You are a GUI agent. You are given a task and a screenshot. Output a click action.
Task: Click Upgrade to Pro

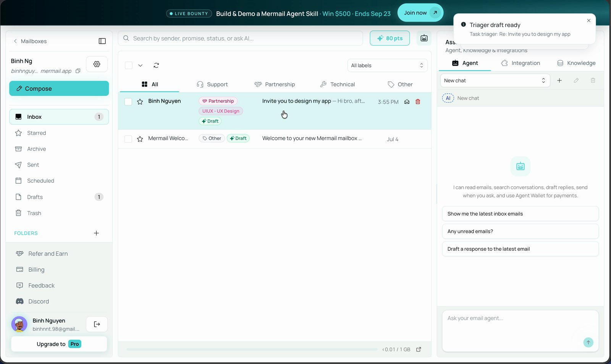[x=59, y=344]
